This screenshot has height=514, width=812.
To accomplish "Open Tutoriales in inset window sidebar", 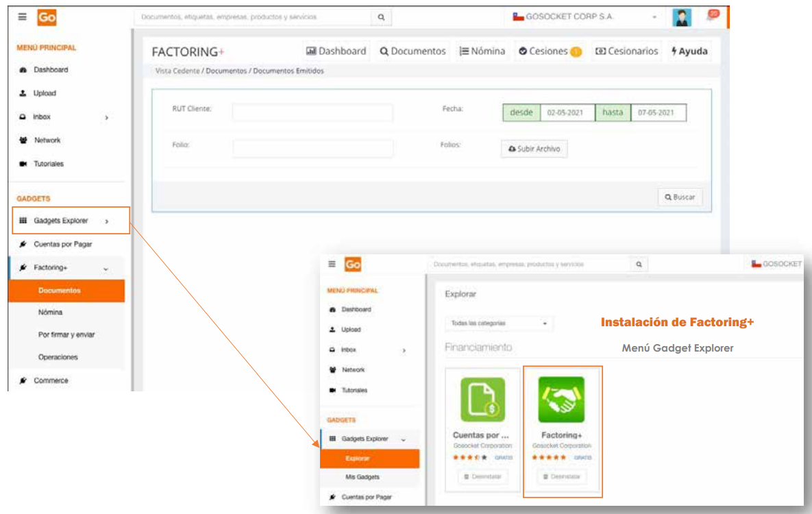I will 354,390.
